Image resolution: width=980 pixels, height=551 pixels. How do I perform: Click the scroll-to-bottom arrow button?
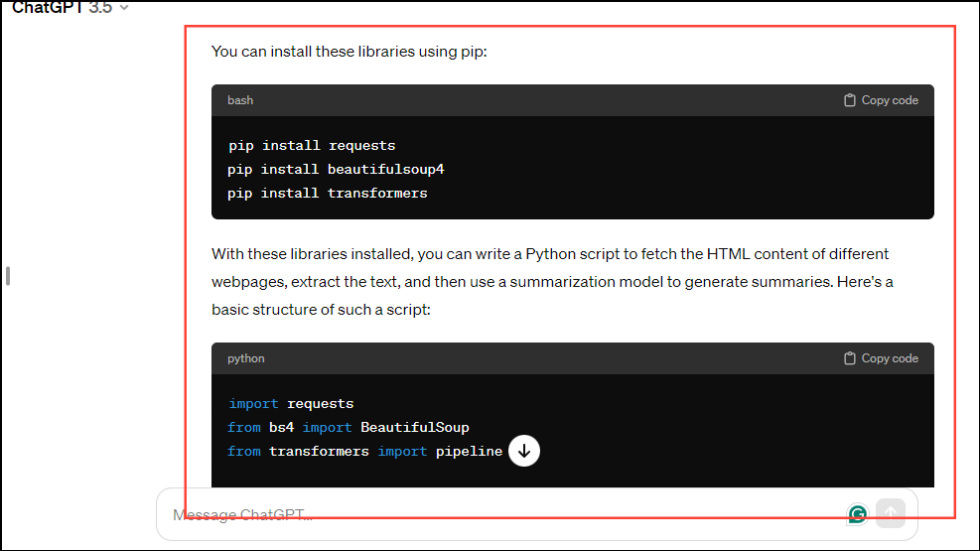point(523,451)
